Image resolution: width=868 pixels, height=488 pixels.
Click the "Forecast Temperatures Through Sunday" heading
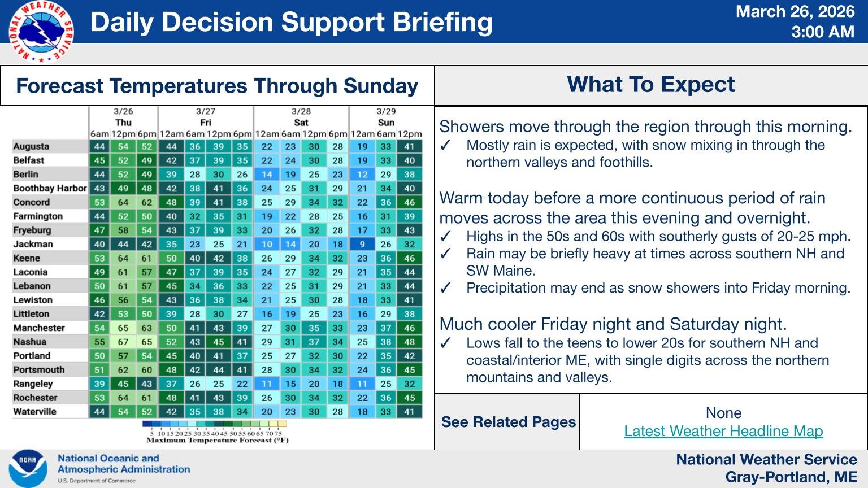217,86
